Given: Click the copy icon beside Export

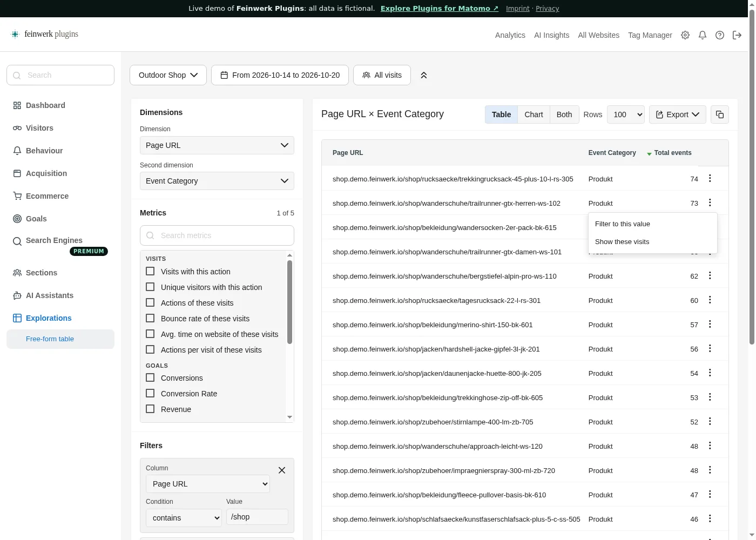Looking at the screenshot, I should click(x=720, y=114).
